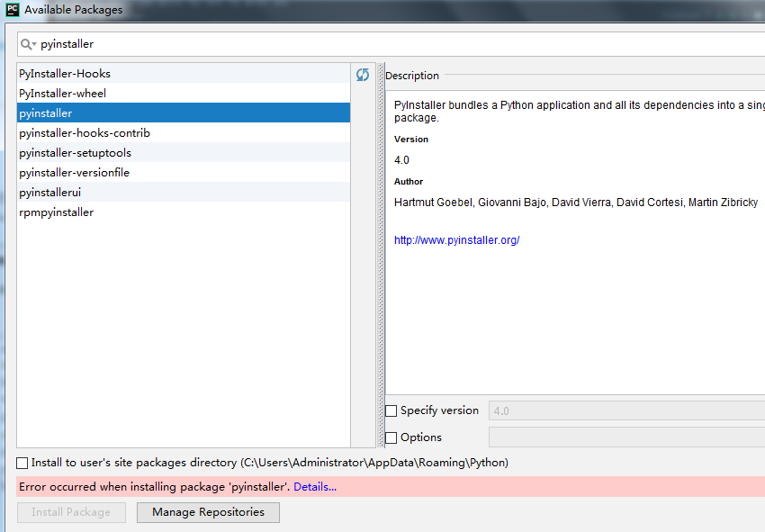Click the Manage Repositories button
The width and height of the screenshot is (765, 532).
point(208,512)
